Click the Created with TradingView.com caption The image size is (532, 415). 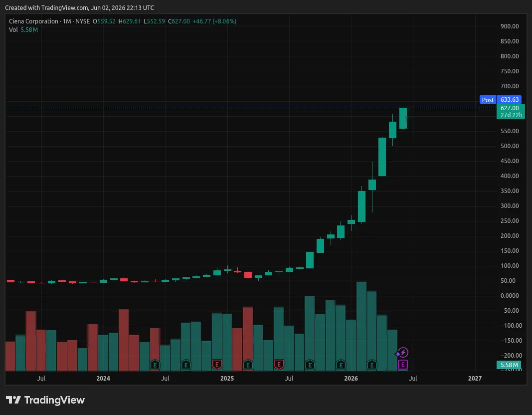(x=79, y=7)
